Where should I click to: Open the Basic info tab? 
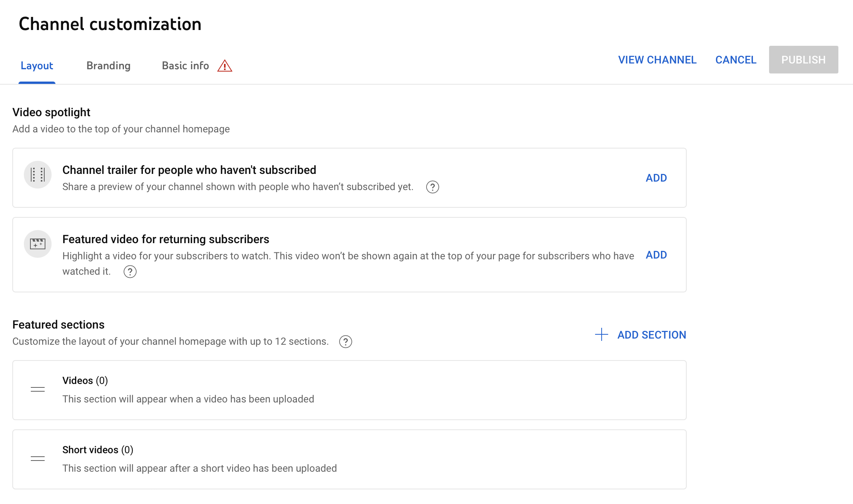click(x=186, y=66)
